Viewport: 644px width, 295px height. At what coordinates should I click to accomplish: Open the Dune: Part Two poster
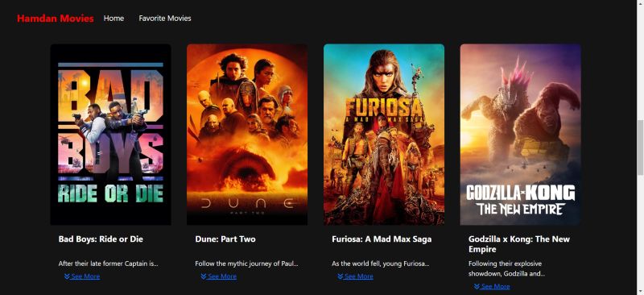pyautogui.click(x=247, y=135)
